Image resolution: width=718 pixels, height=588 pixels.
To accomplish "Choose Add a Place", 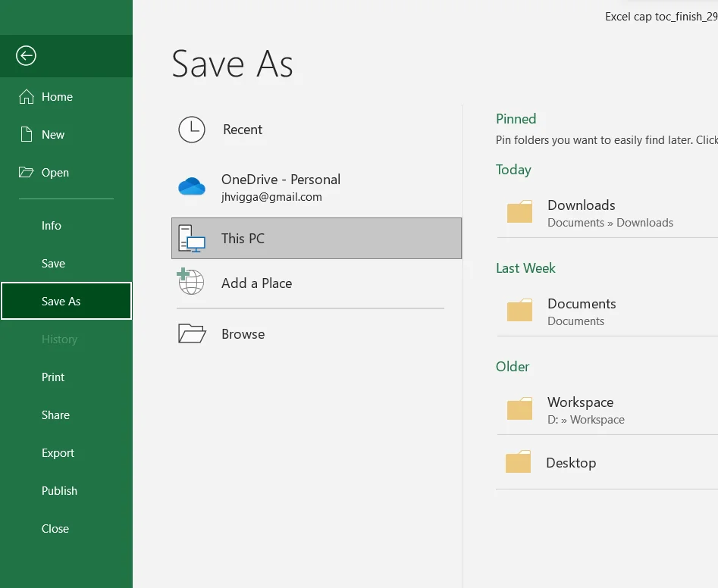I will (x=316, y=283).
